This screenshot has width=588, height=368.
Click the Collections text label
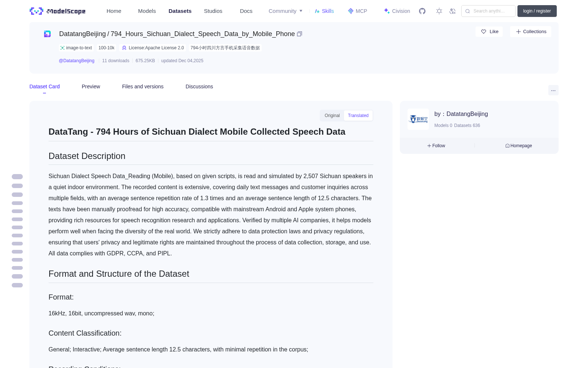point(535,32)
